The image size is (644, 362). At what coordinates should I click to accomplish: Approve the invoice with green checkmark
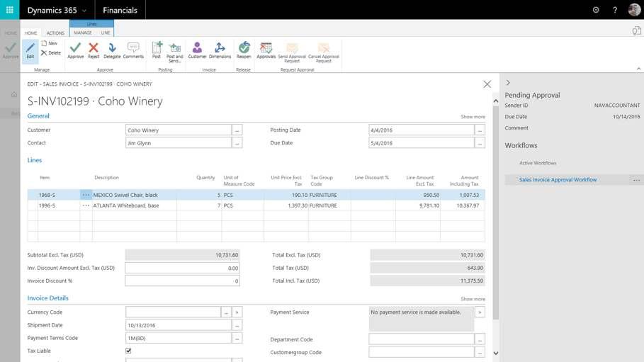[76, 50]
